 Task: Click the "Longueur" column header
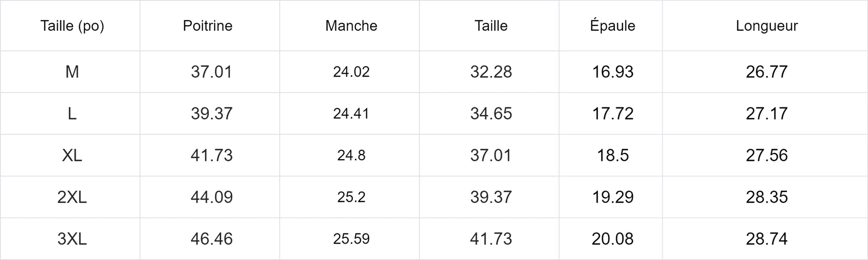767,26
